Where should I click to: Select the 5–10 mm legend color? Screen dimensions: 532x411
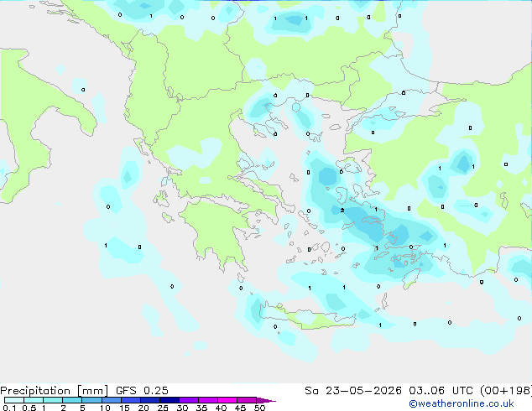(91, 400)
